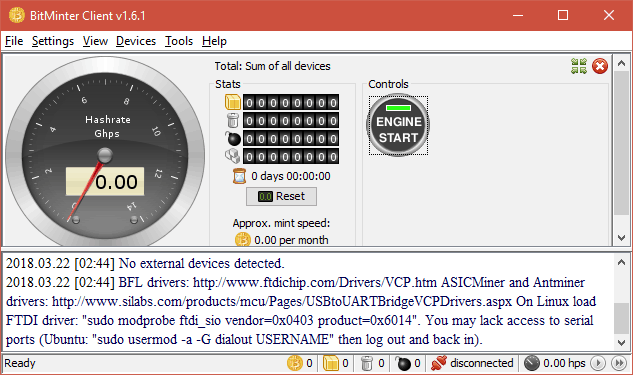This screenshot has height=375, width=633.
Task: Open the Help menu
Action: [x=214, y=41]
